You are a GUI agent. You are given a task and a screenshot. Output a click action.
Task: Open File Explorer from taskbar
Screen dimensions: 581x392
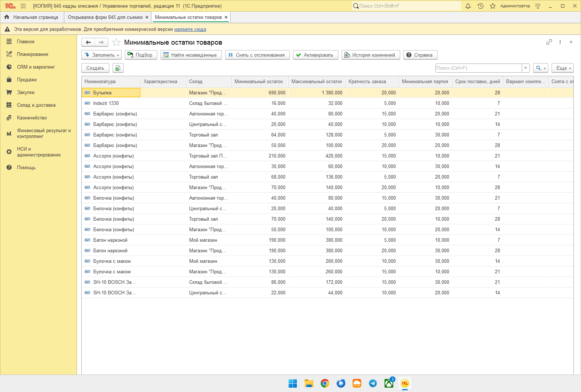point(309,383)
